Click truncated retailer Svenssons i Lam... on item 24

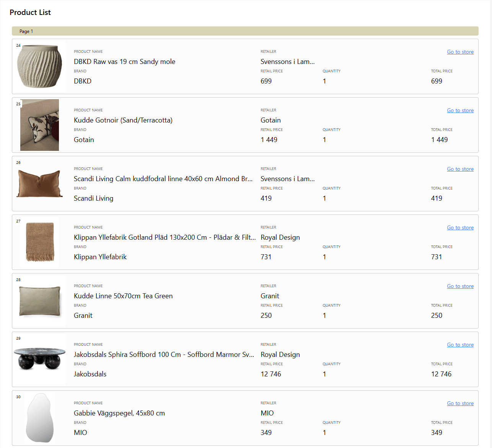point(287,62)
